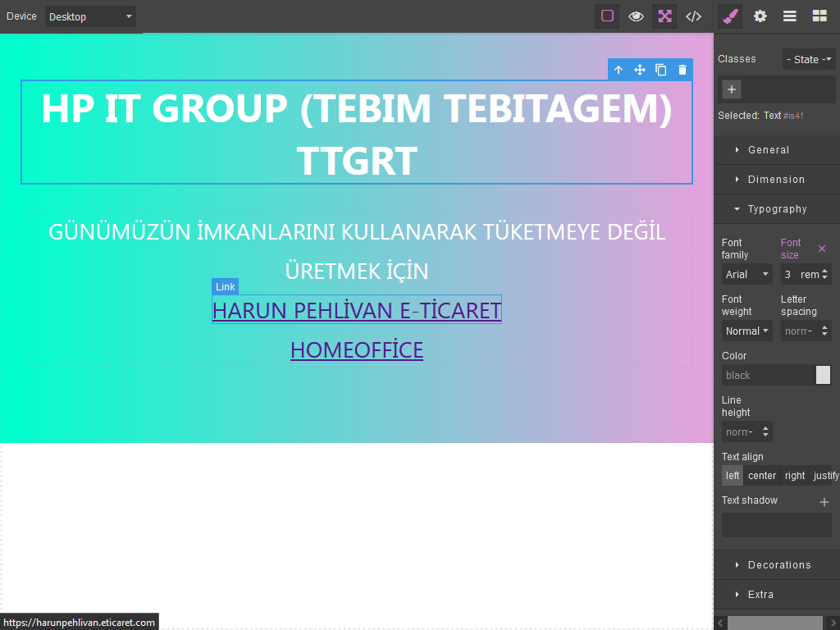Clear the Font size property
This screenshot has width=840, height=630.
(822, 249)
